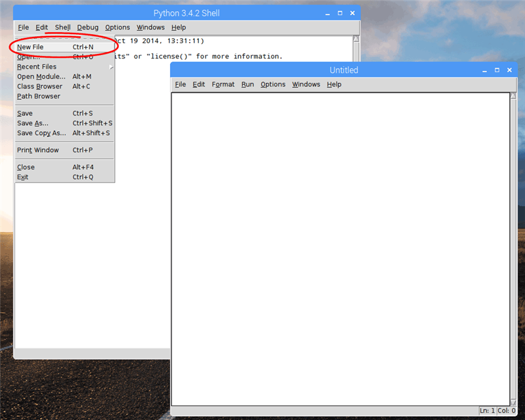Open the Run menu in Untitled window

[x=247, y=85]
